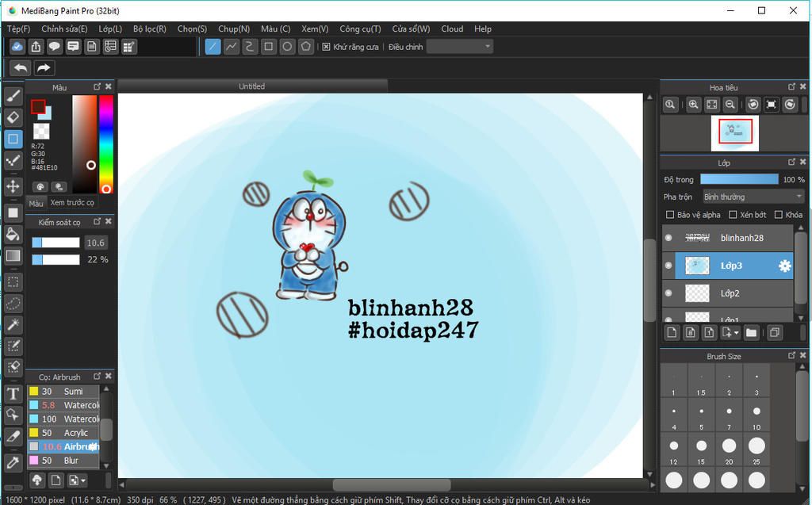Image resolution: width=812 pixels, height=505 pixels.
Task: Zoom in the navigator view
Action: (x=693, y=105)
